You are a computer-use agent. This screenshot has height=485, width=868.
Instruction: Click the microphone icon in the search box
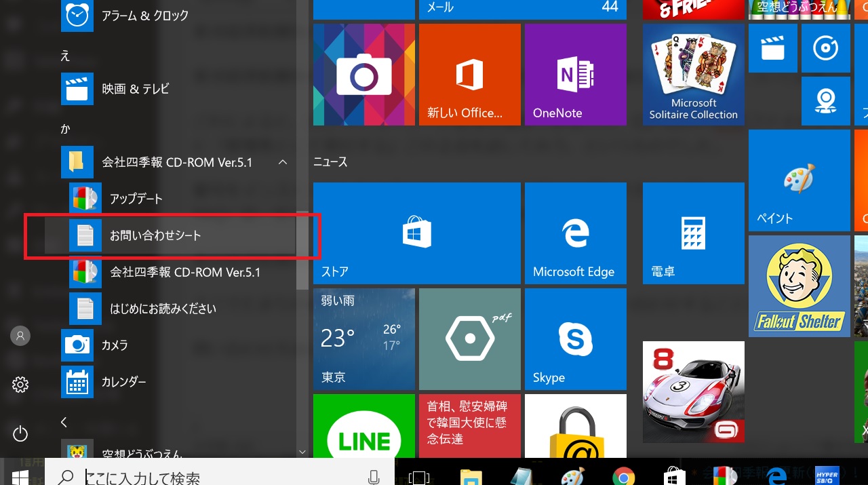pos(373,477)
